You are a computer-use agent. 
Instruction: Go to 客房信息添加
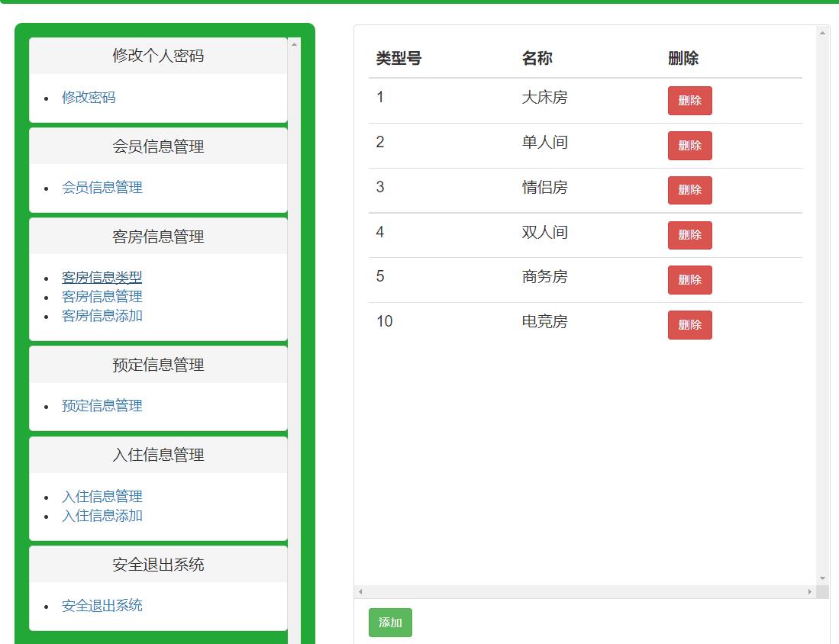(x=102, y=316)
